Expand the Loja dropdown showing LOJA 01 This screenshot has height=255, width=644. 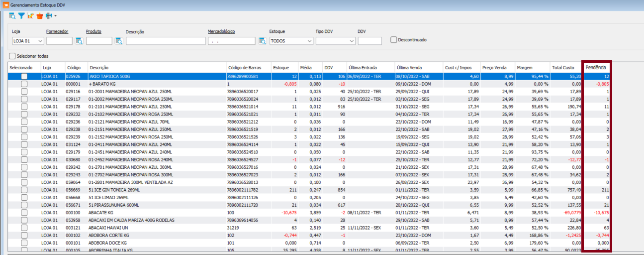(41, 41)
